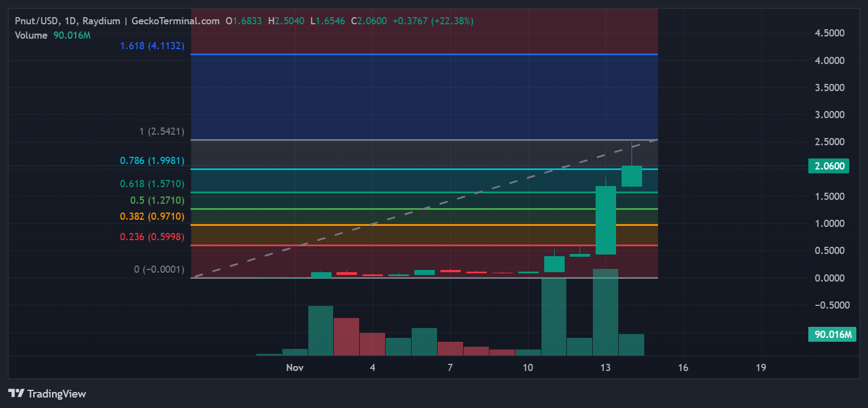Click the 13 date axis label
Viewport: 868px width, 408px height.
pos(606,368)
